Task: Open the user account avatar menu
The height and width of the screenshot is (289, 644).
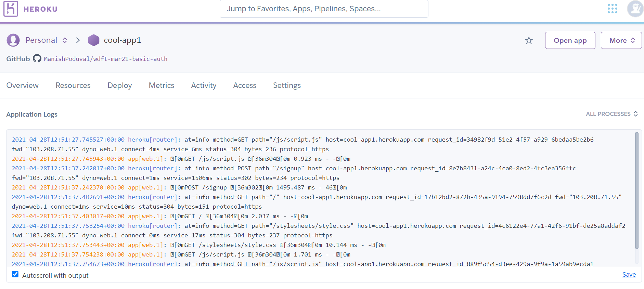Action: 635,9
